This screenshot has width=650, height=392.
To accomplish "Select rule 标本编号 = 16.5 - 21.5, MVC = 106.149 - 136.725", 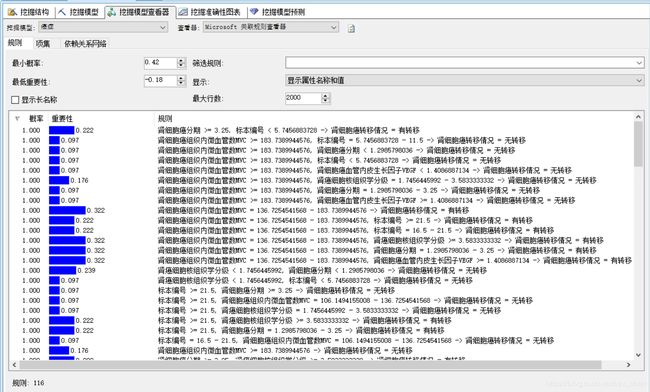I will coord(356,340).
